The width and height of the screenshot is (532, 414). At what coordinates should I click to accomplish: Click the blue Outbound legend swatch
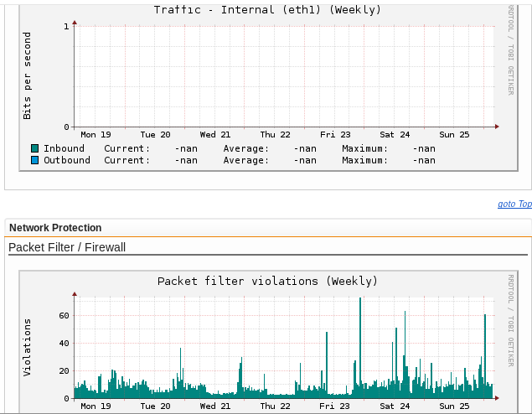tap(34, 160)
